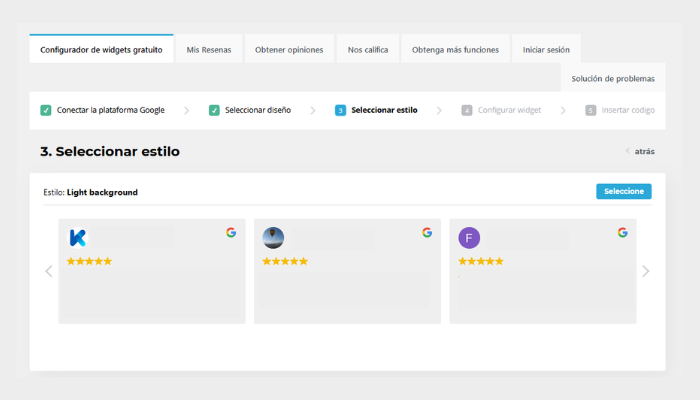
Task: Click the purple F reviewer avatar
Action: (x=469, y=238)
